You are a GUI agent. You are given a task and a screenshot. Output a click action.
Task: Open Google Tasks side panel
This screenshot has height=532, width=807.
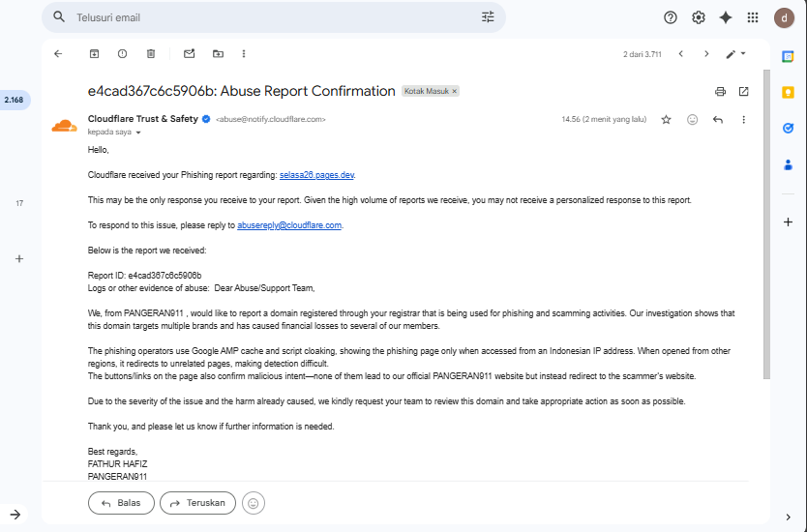(x=788, y=128)
